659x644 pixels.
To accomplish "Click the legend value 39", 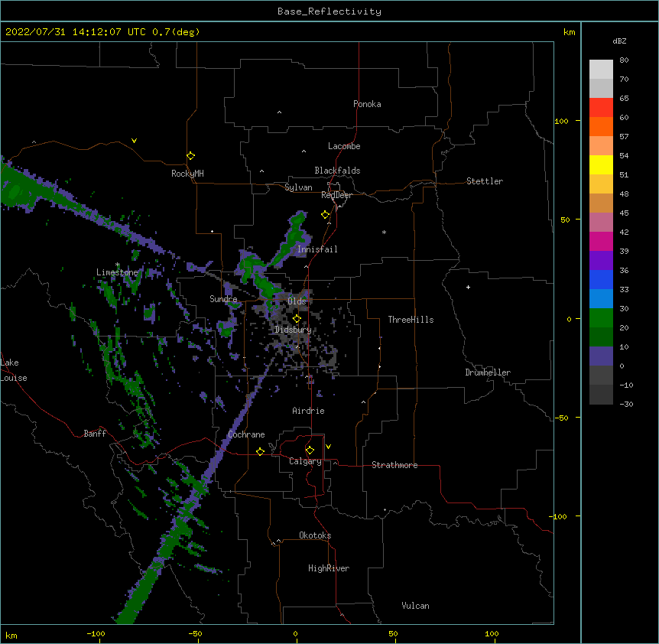I will click(624, 252).
